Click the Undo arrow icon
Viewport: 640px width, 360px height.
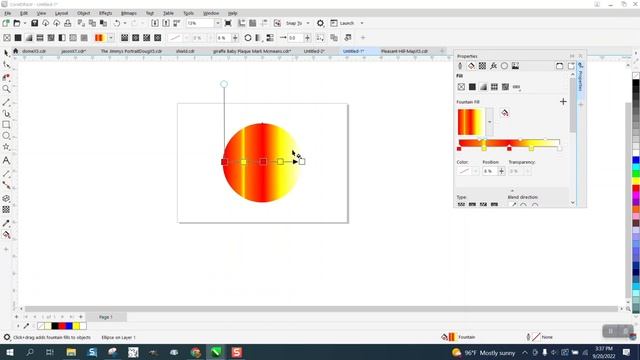click(x=117, y=23)
